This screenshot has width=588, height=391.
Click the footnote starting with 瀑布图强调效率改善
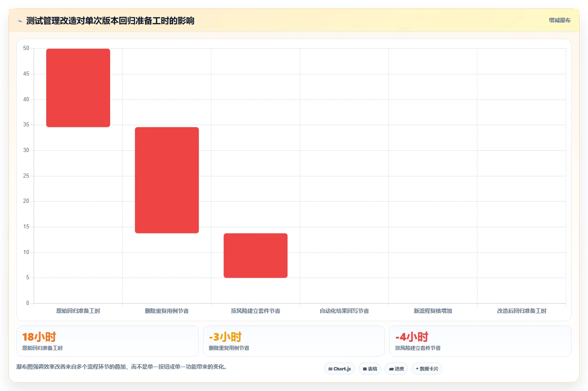[123, 367]
